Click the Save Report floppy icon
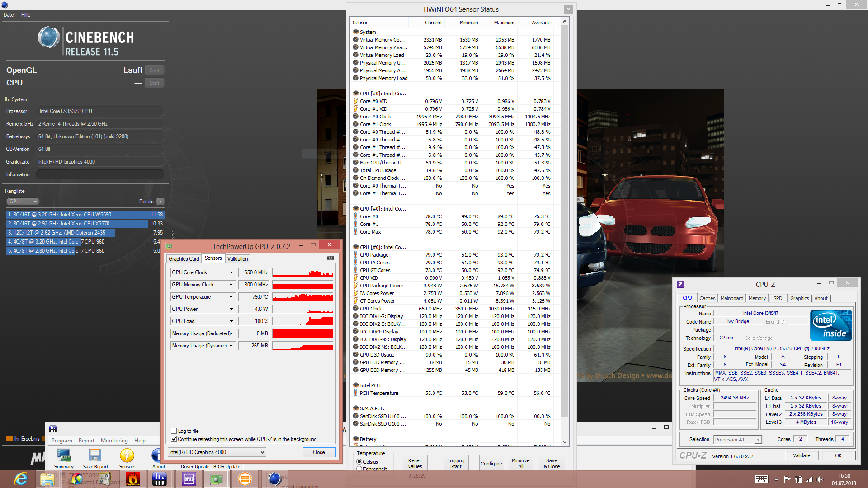 (95, 455)
